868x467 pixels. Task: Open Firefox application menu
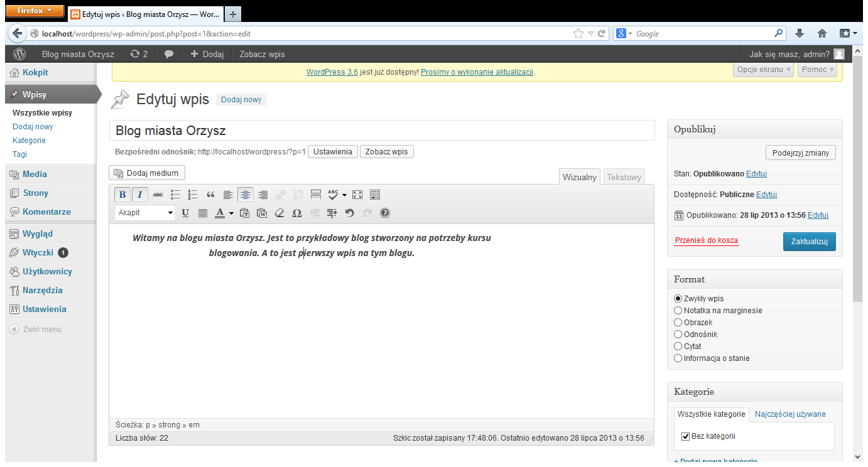pos(35,11)
